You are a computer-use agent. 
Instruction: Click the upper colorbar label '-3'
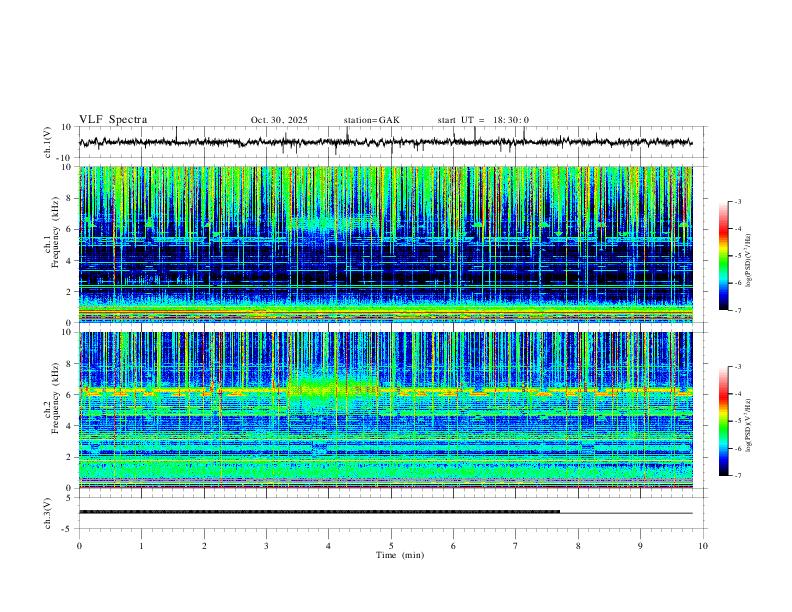(x=738, y=201)
